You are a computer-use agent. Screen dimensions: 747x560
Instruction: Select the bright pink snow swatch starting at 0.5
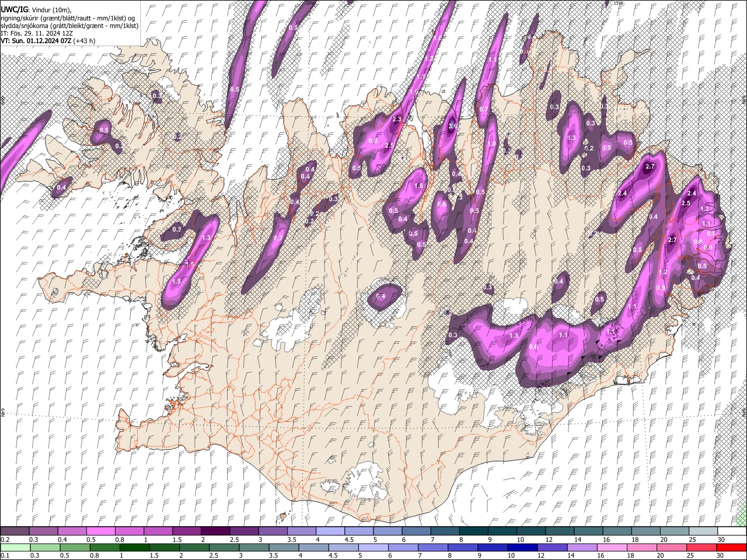[x=101, y=531]
